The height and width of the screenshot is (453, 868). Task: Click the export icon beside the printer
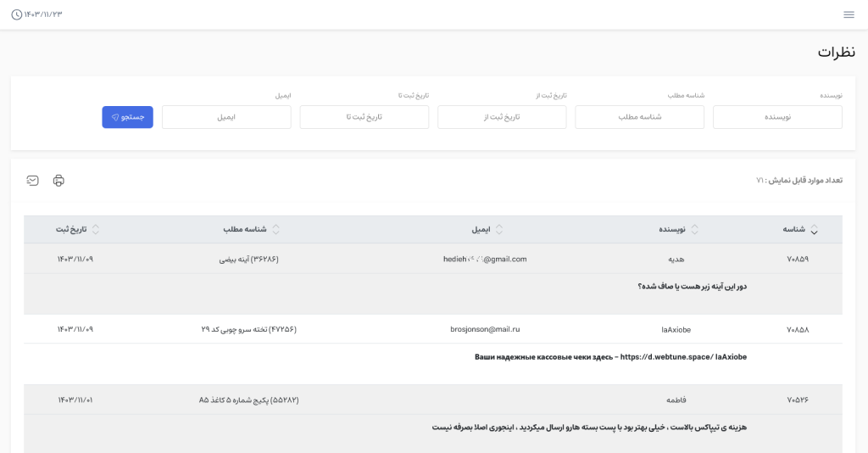33,181
